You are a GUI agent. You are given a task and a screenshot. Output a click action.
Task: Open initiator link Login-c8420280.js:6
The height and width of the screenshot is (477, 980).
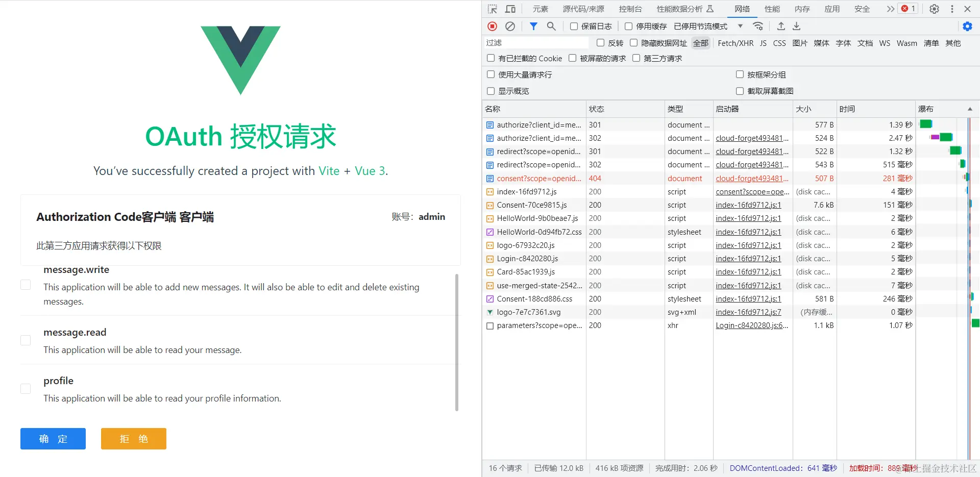(752, 325)
